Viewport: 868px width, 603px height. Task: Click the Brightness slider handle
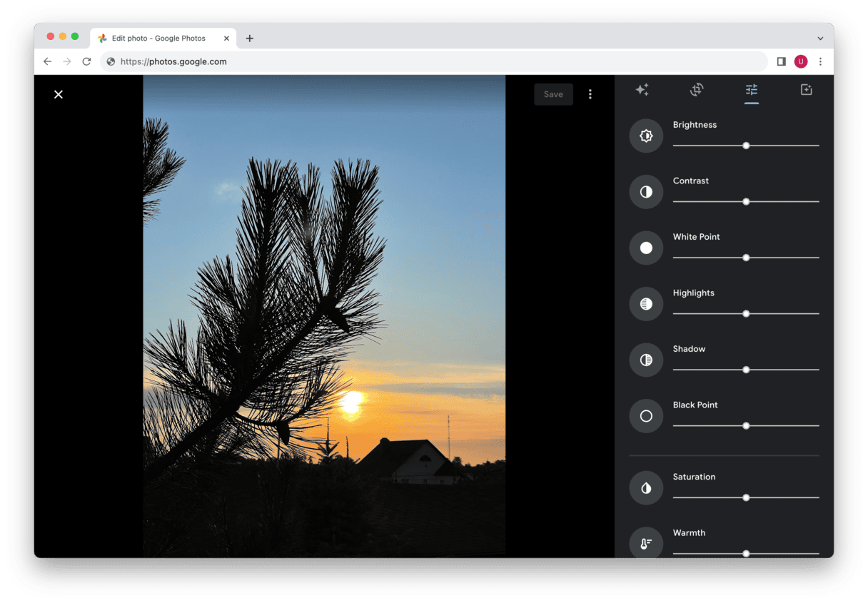[x=746, y=146]
